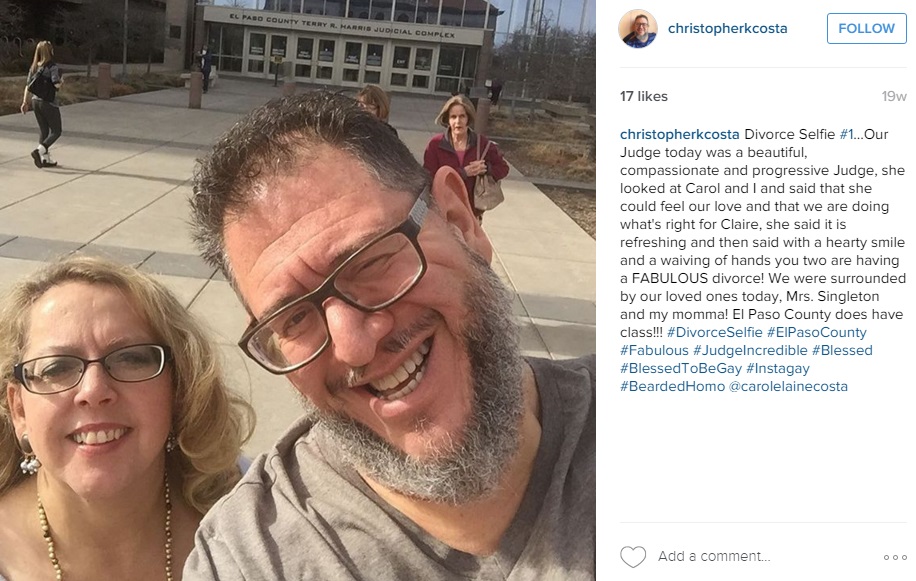
Task: Click the heart like icon
Action: coord(633,556)
